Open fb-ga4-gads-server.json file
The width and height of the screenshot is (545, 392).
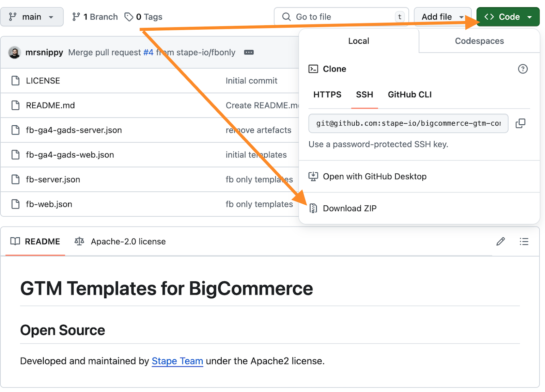[x=74, y=130]
